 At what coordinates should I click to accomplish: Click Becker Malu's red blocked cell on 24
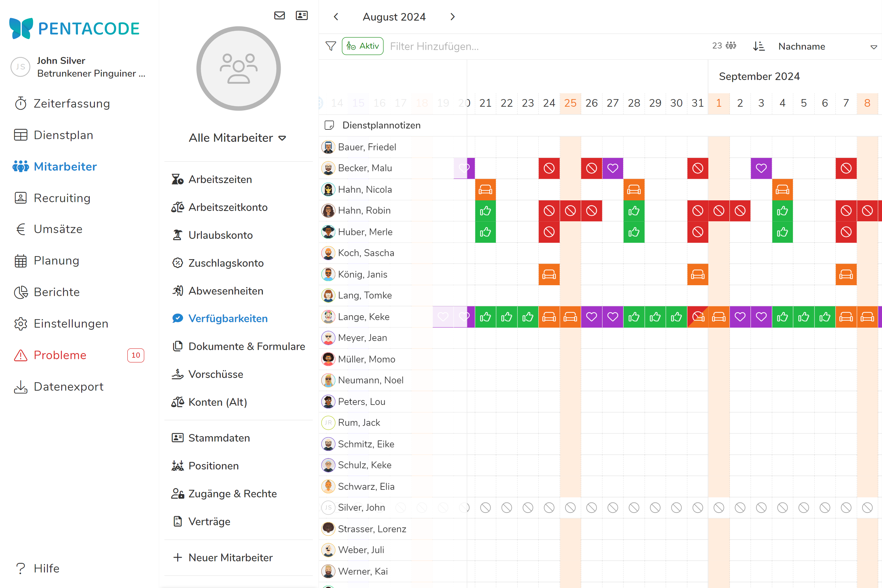(x=549, y=169)
